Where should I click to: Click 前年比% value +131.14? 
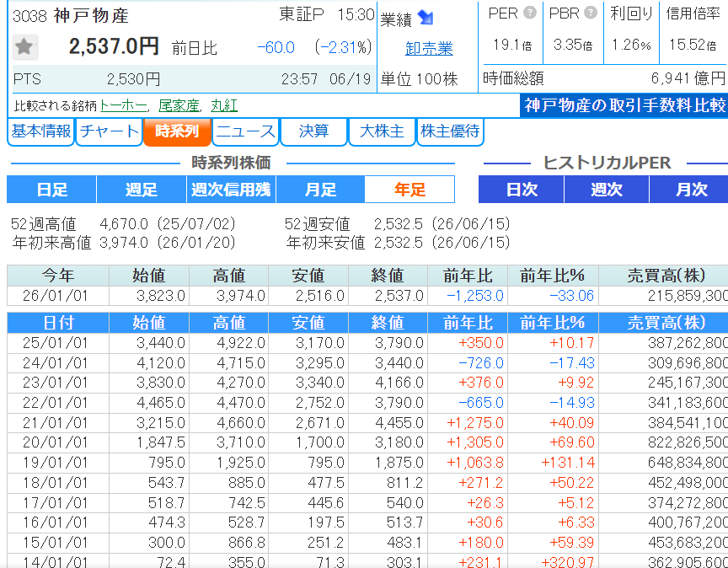tap(568, 463)
